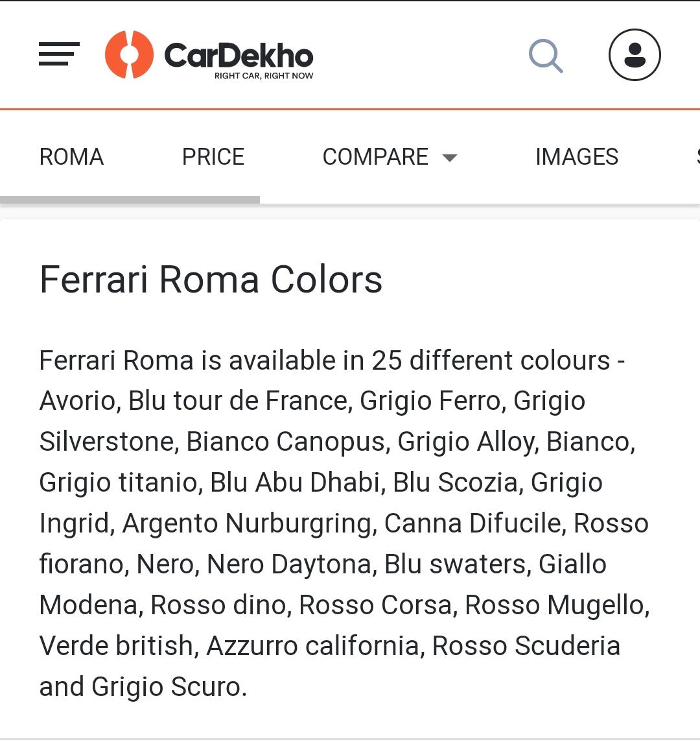This screenshot has height=742, width=700.
Task: Switch to the PRICE tab
Action: coord(213,157)
